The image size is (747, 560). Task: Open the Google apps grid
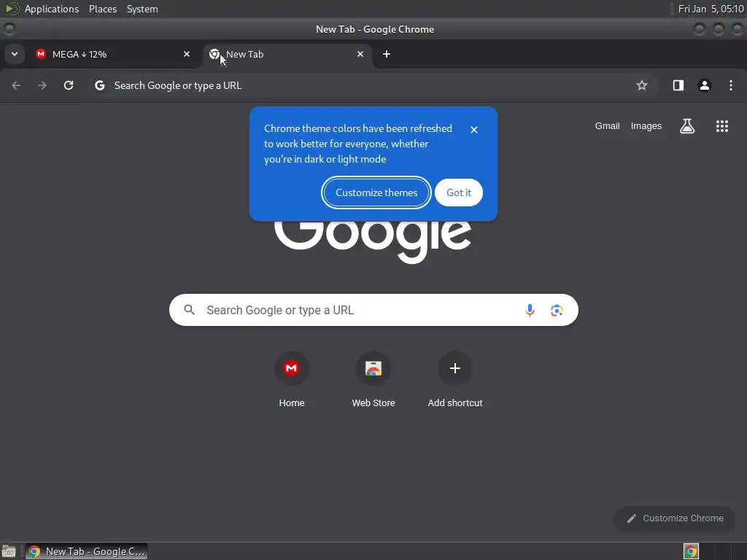(721, 126)
